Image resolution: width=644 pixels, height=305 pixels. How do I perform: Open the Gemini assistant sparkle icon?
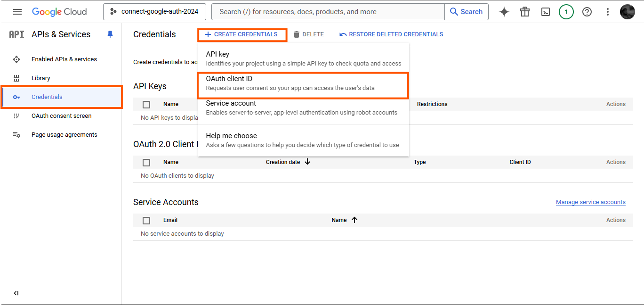[504, 11]
